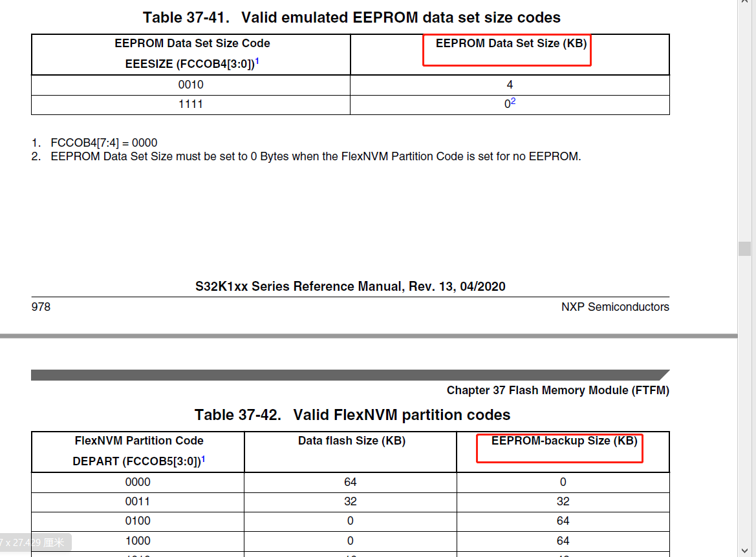The width and height of the screenshot is (756, 557).
Task: Click the NXP Semiconductors footer text
Action: tap(615, 307)
